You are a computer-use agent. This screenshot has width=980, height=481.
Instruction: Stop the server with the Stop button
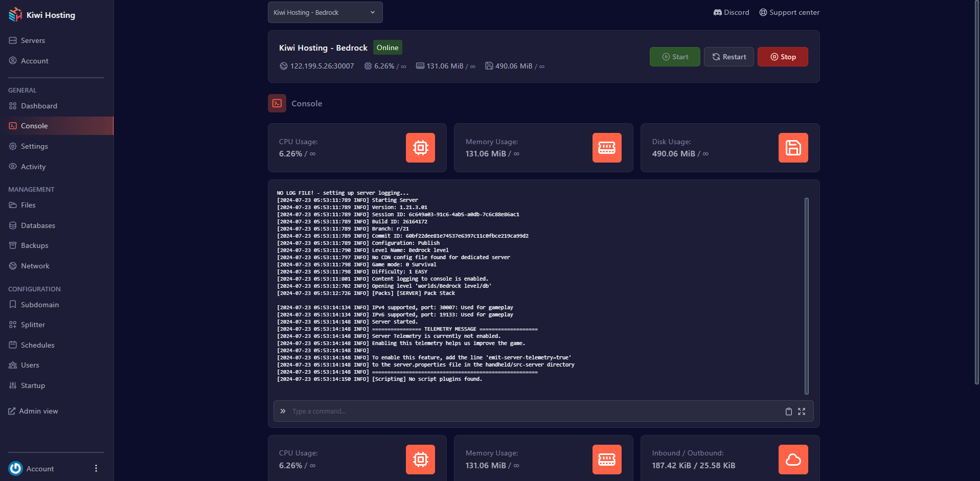782,57
